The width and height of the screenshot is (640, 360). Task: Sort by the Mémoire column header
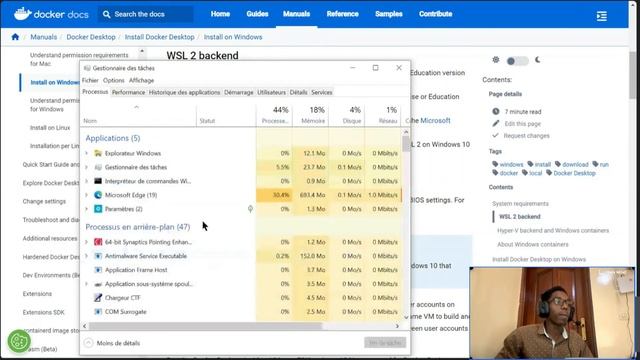tap(311, 115)
